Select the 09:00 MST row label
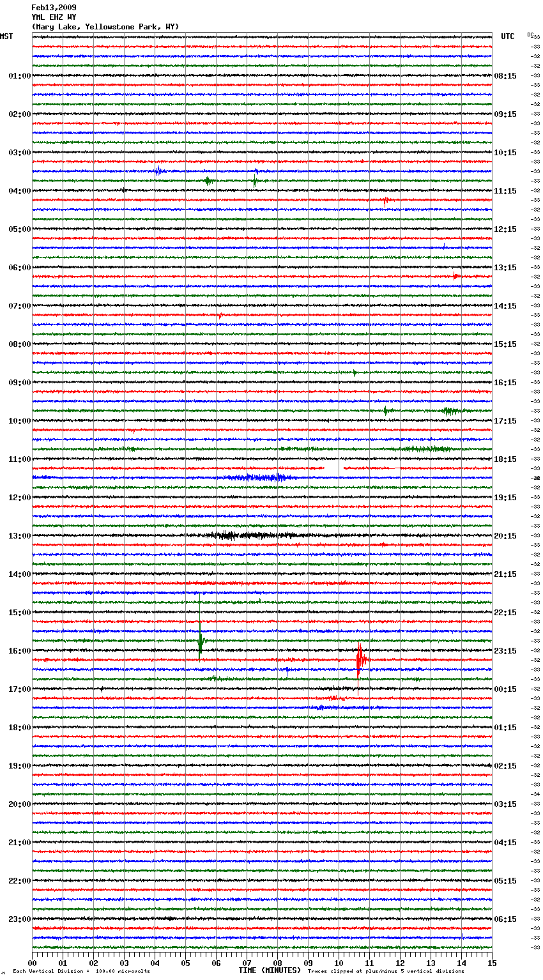 tap(19, 383)
